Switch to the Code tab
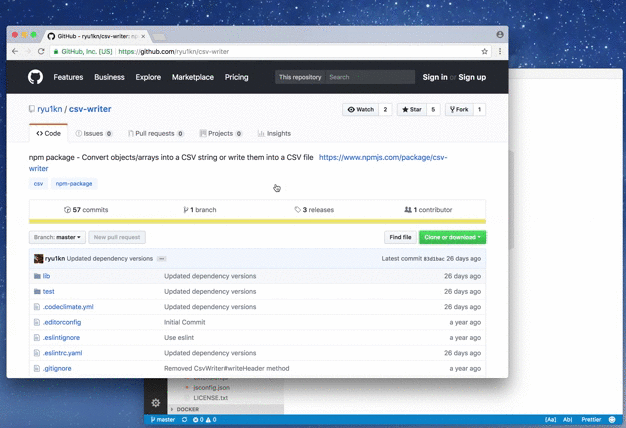This screenshot has width=626, height=428. tap(48, 133)
